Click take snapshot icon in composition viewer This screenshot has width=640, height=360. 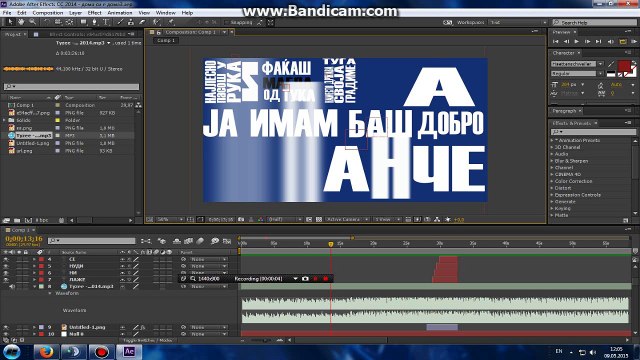(241, 220)
